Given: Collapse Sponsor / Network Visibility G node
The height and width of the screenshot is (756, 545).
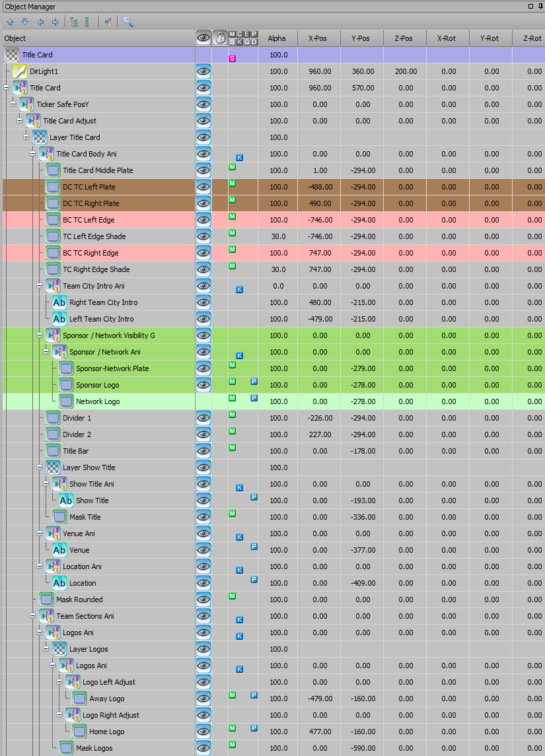Looking at the screenshot, I should coord(40,335).
